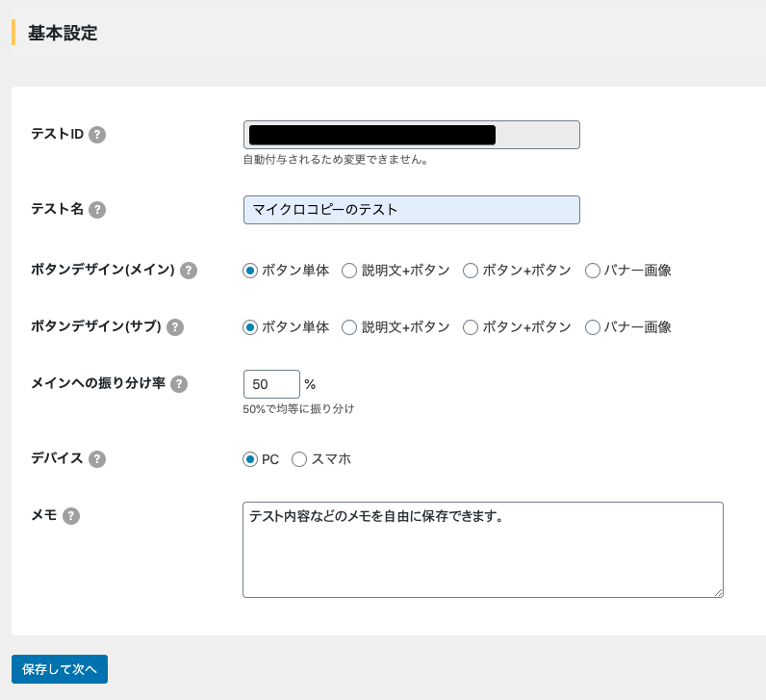The width and height of the screenshot is (766, 700).
Task: Click help icon next to メインへの振り分け率
Action: pos(179,384)
